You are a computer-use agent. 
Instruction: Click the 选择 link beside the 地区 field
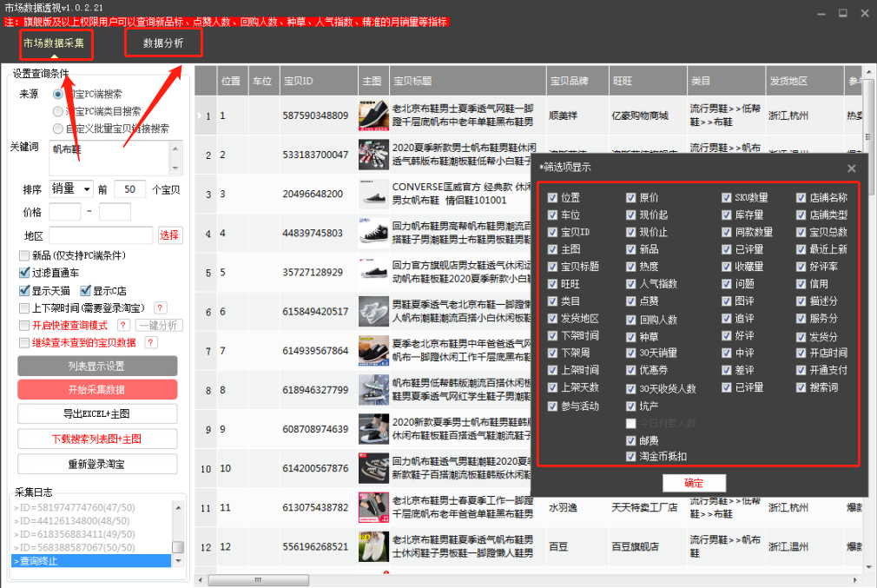pyautogui.click(x=170, y=235)
